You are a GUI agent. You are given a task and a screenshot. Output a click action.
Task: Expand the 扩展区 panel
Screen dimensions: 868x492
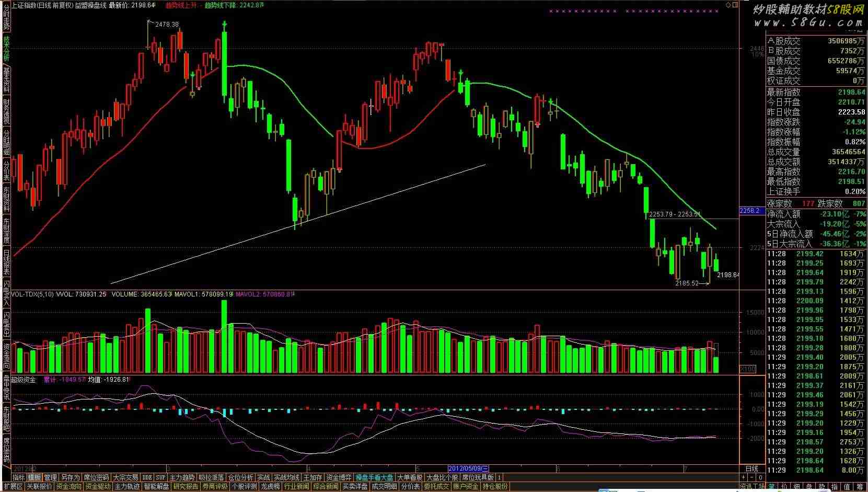pyautogui.click(x=13, y=487)
